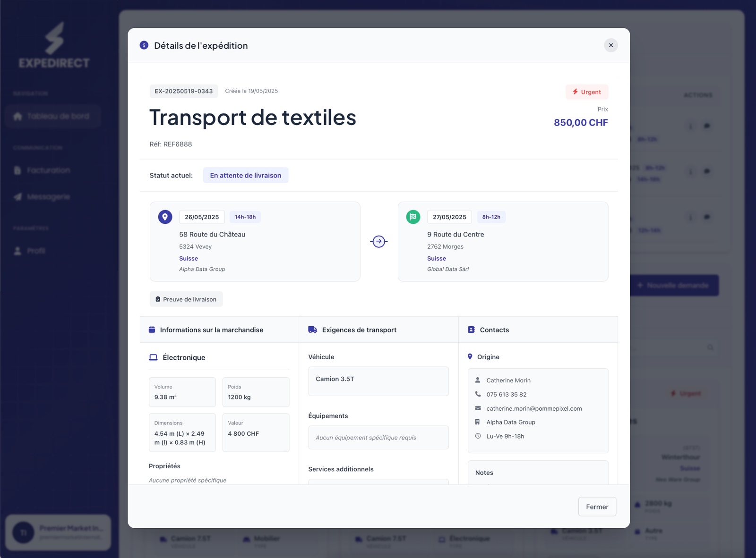The width and height of the screenshot is (756, 558).
Task: Click Global Data Sàrl company name
Action: click(x=448, y=269)
